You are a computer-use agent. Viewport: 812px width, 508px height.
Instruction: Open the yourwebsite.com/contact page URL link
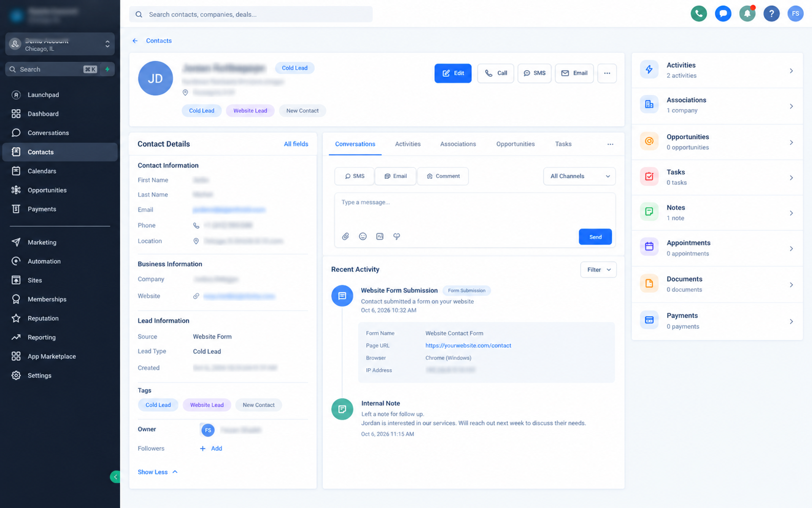[468, 346]
